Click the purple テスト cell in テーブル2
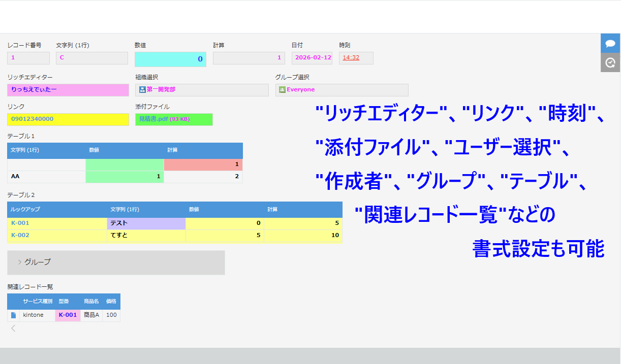Screen dimensions: 621x364 point(146,223)
